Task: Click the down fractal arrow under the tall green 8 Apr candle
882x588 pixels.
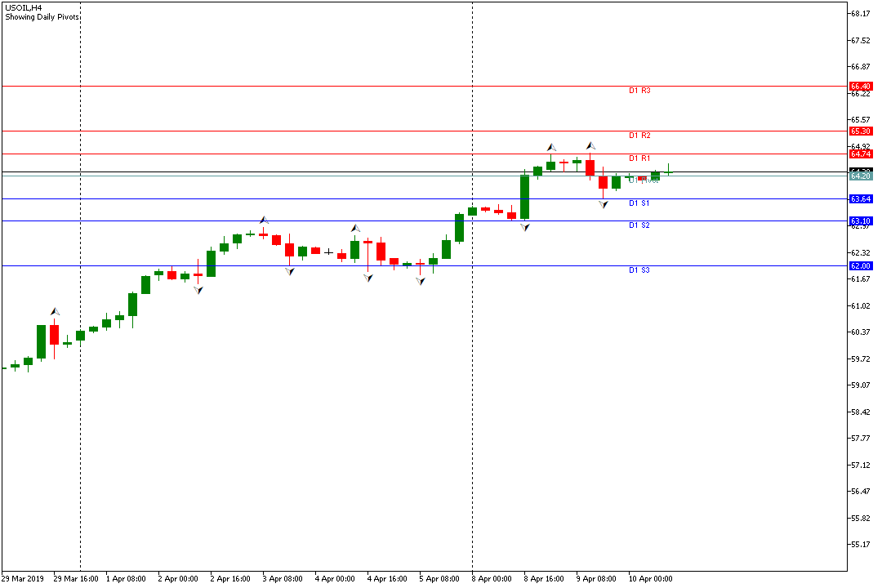Action: coord(524,227)
